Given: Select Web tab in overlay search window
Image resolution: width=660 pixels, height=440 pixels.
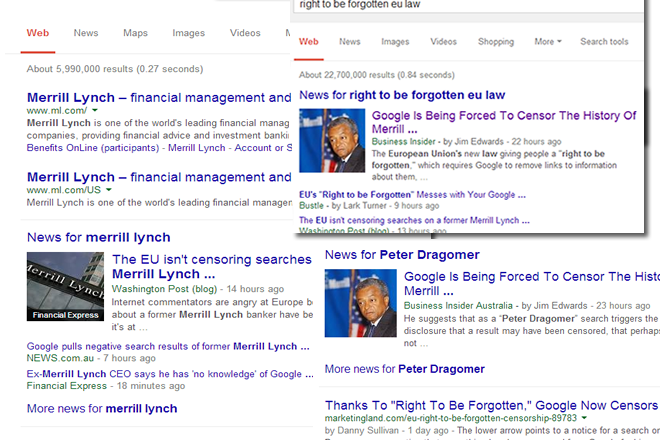Looking at the screenshot, I should tap(309, 42).
